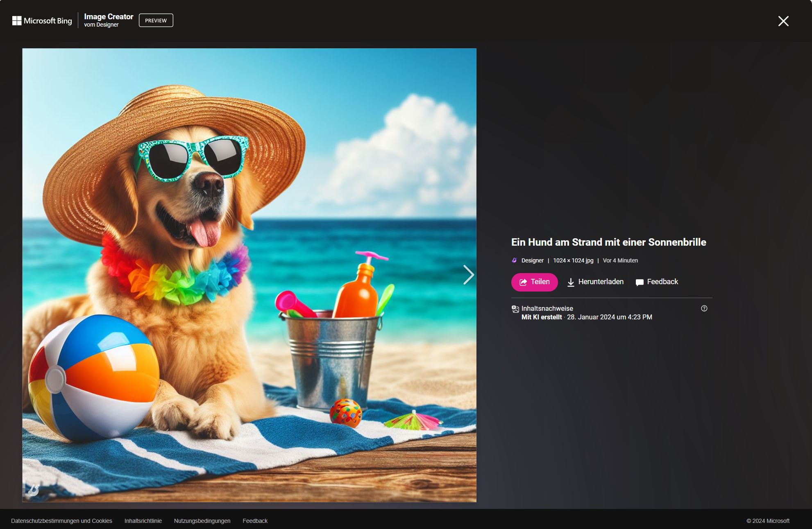Image resolution: width=812 pixels, height=529 pixels.
Task: Click the Microsoft Bing logo
Action: (42, 20)
